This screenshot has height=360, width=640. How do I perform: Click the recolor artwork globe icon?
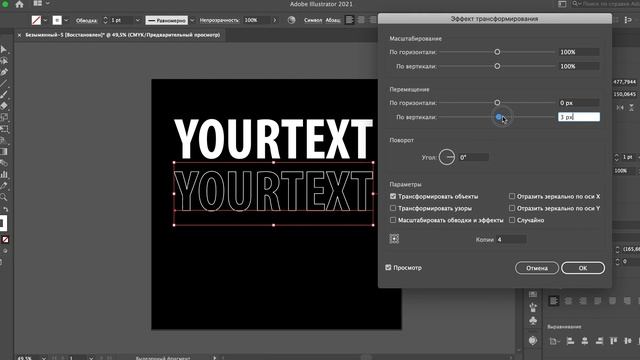tap(291, 20)
